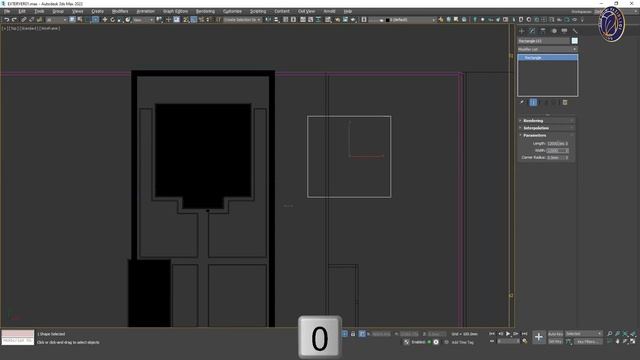
Task: Click the Align tool icon
Action: [276, 20]
